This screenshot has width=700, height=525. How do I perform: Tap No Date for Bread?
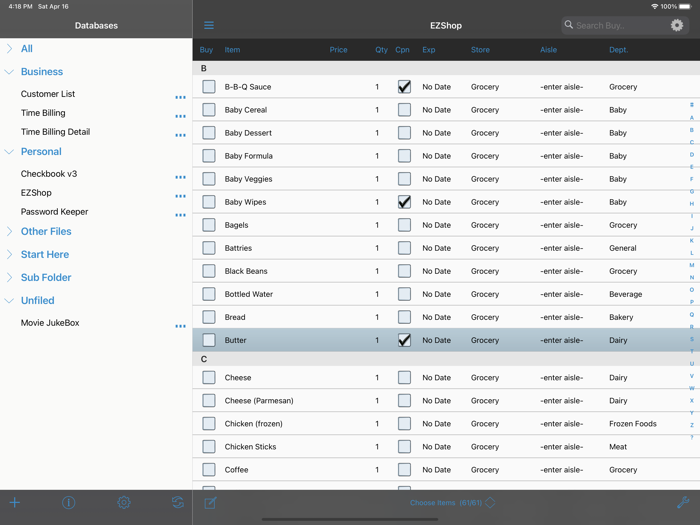(x=437, y=317)
